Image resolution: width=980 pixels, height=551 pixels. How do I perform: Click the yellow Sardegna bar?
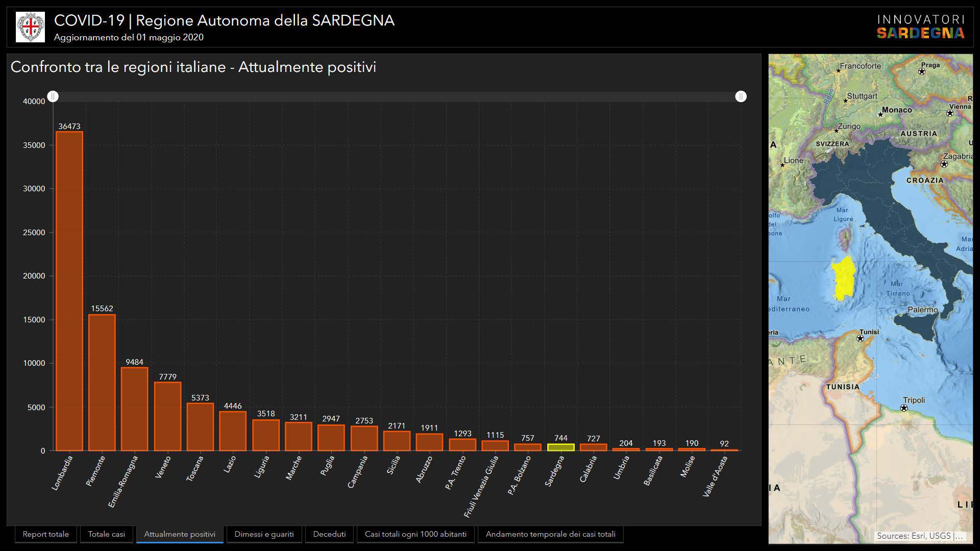(x=560, y=447)
